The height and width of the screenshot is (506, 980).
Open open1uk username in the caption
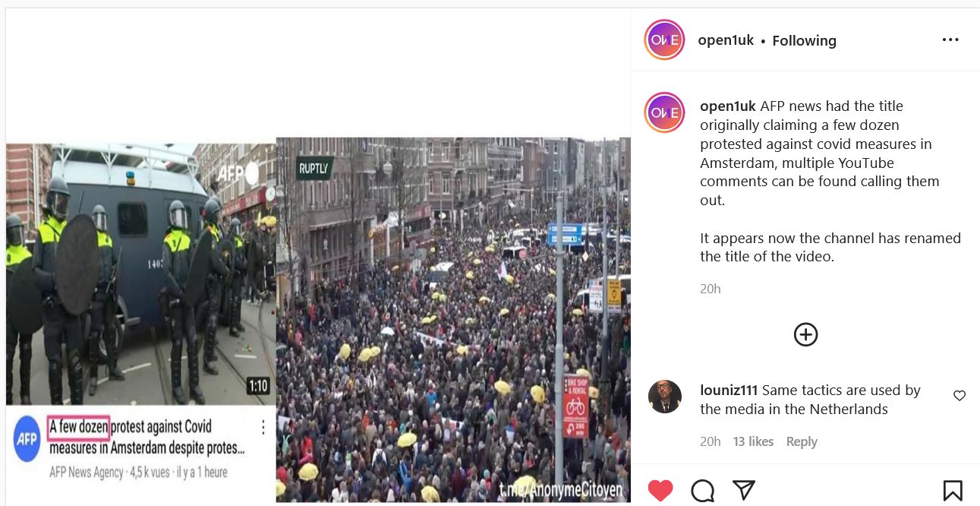728,106
